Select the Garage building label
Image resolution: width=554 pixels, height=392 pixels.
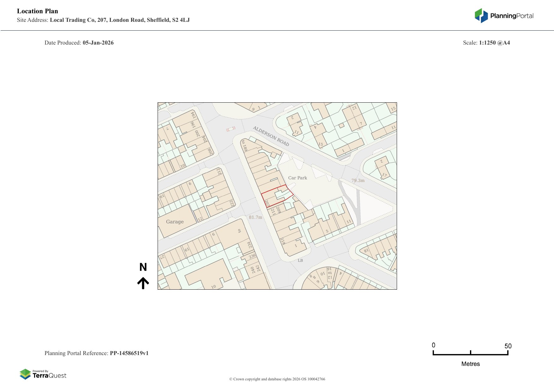(x=175, y=222)
